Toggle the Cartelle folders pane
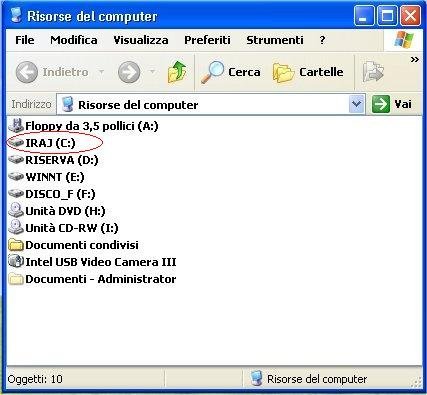 [x=308, y=72]
